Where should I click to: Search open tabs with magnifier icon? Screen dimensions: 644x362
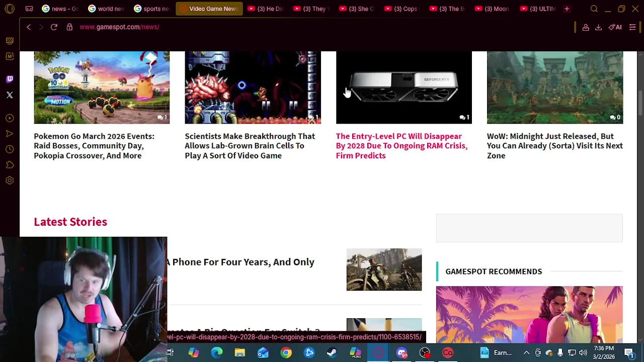click(594, 9)
